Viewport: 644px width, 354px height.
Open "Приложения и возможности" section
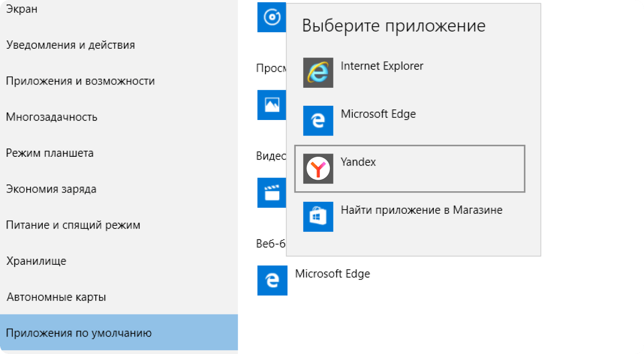point(80,81)
